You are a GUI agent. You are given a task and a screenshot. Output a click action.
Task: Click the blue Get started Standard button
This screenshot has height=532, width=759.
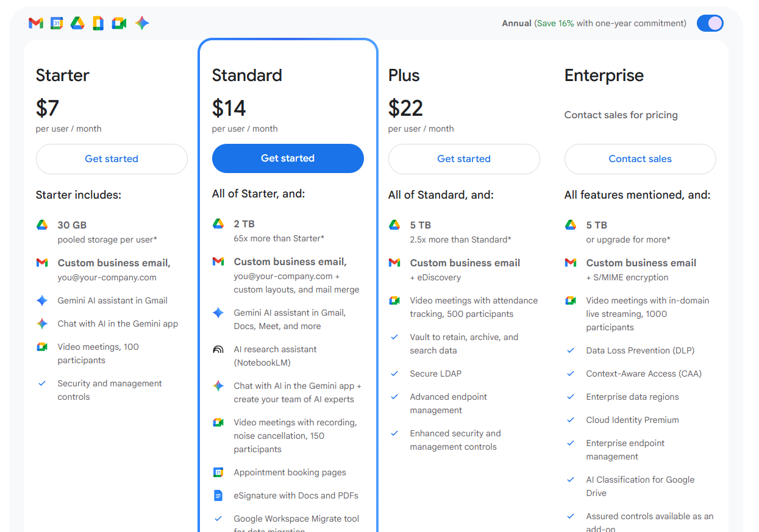pyautogui.click(x=288, y=158)
